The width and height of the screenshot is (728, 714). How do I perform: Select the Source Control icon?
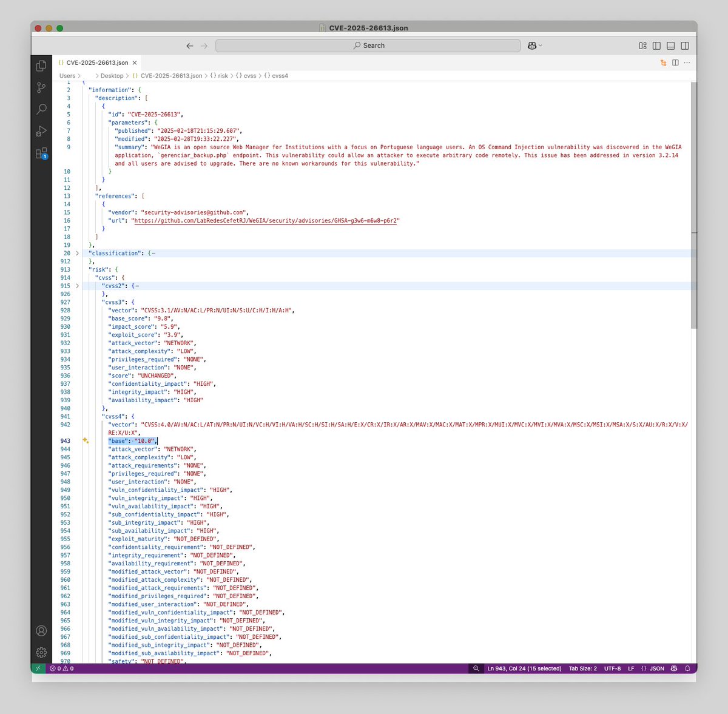(x=41, y=87)
